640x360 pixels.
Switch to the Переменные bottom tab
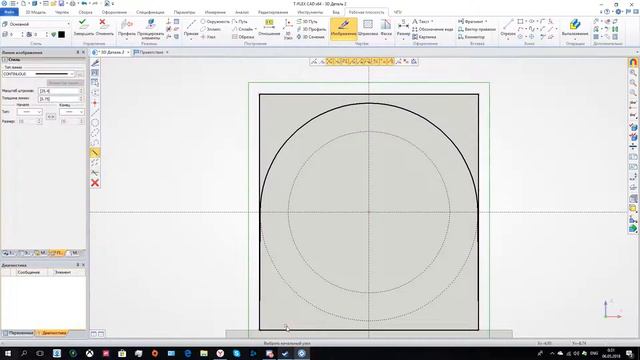coord(18,333)
